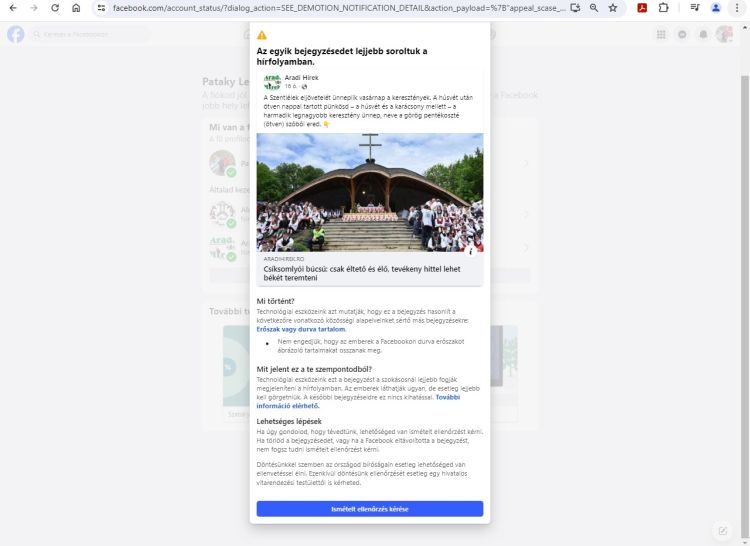Viewport: 750px width, 546px height.
Task: Click the Aradi Hírek page avatar in post
Action: click(272, 82)
